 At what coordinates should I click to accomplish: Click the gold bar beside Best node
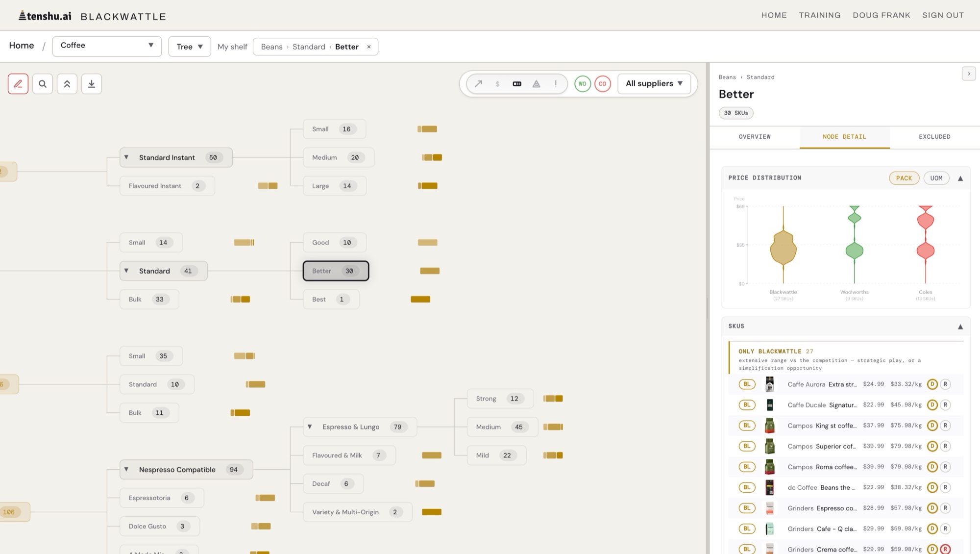[x=420, y=300]
